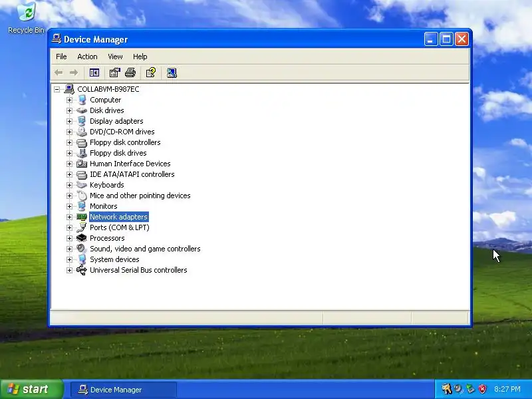Click the Floppy disk controllers icon
This screenshot has height=399, width=532.
(x=82, y=142)
